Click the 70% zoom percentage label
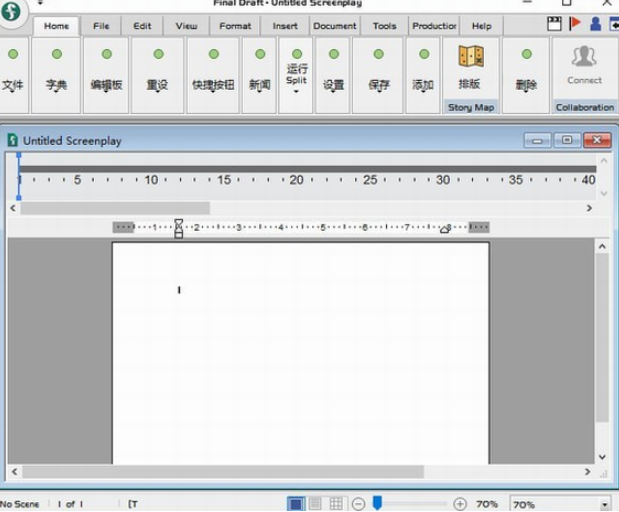 tap(486, 504)
